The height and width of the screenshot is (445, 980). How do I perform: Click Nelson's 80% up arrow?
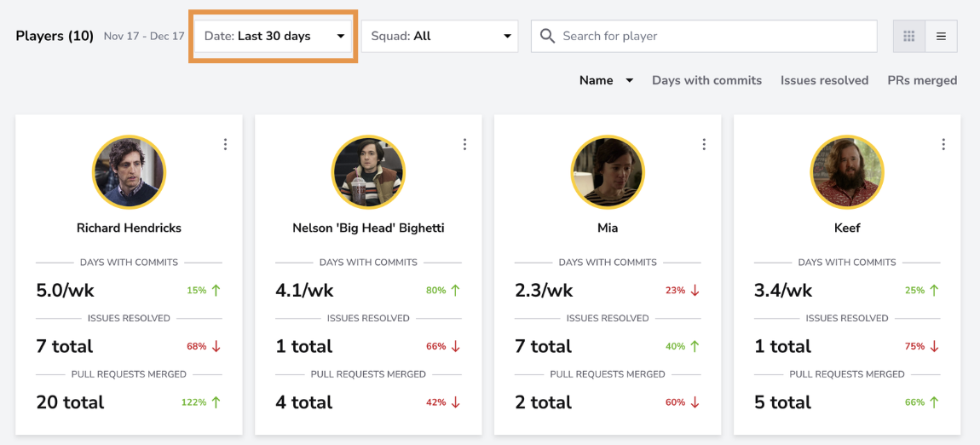tap(455, 290)
